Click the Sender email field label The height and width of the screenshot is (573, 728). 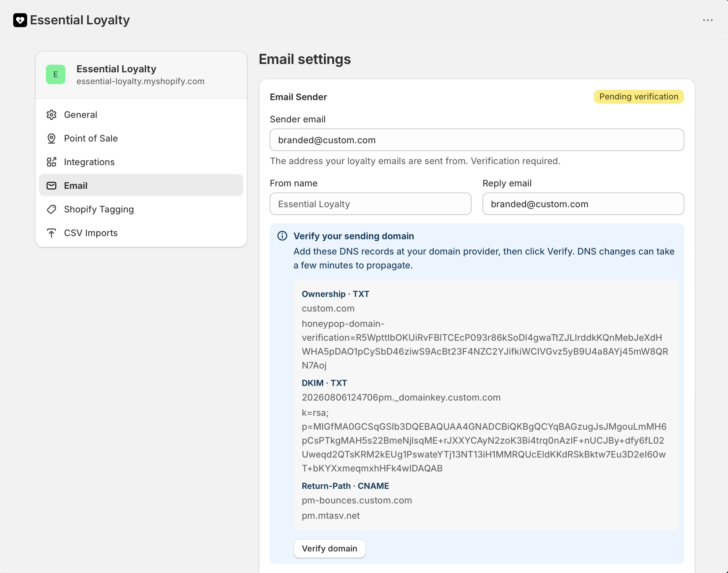[298, 119]
